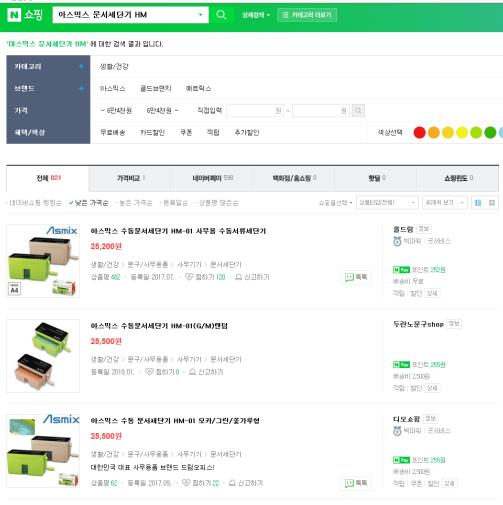Click the N Pay badge for 두란노문구shop
503x505 pixels.
401,364
